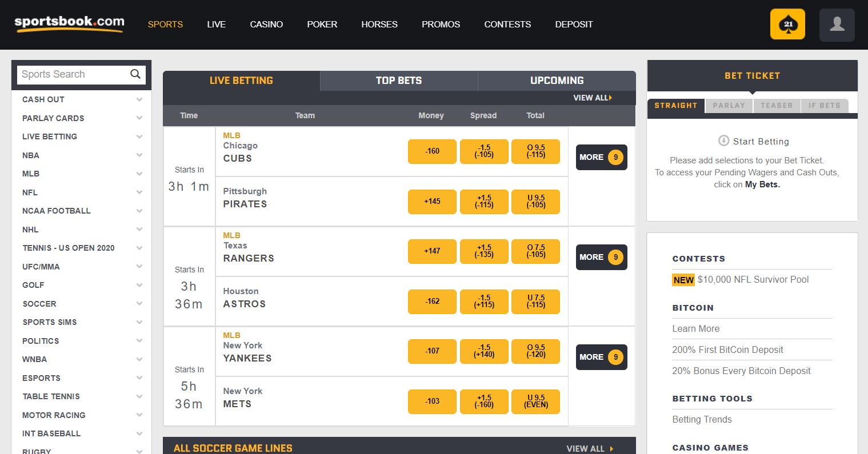The image size is (868, 454).
Task: Expand the CASH OUT sidebar chevron
Action: pos(139,99)
